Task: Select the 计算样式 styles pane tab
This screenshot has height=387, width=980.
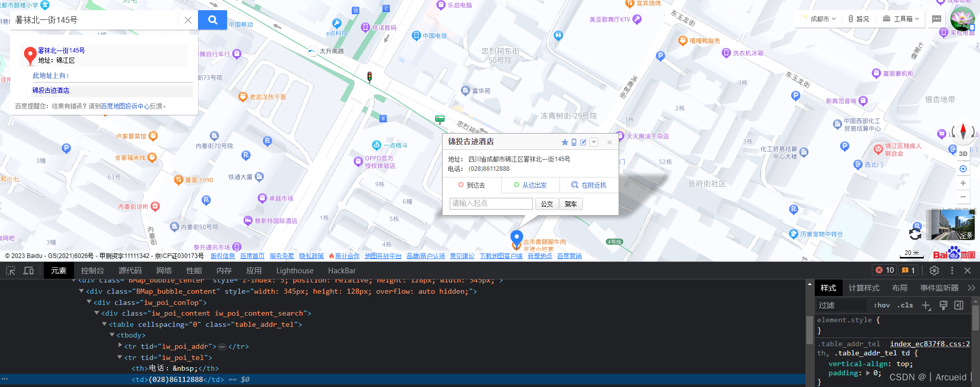Action: (x=864, y=288)
